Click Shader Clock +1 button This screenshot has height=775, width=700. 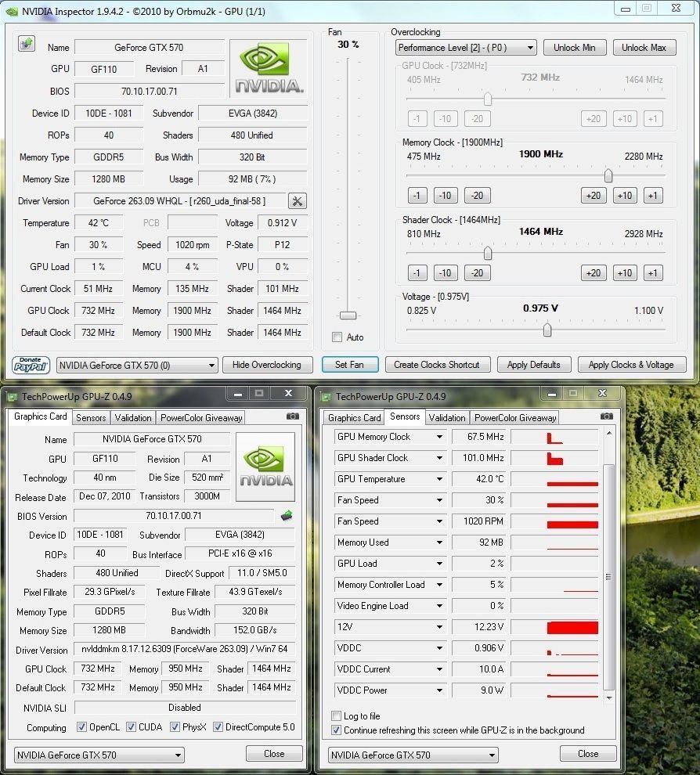tap(653, 273)
